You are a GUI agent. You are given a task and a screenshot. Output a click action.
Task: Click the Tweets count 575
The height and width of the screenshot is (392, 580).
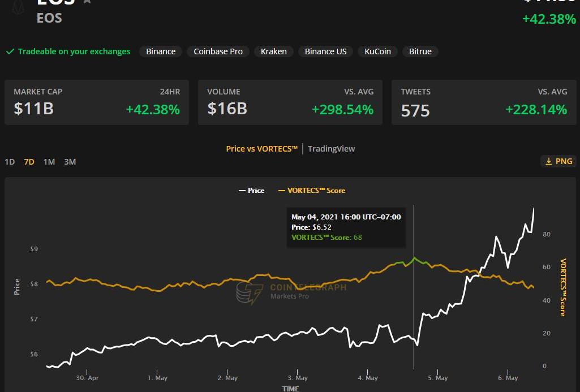coord(415,110)
